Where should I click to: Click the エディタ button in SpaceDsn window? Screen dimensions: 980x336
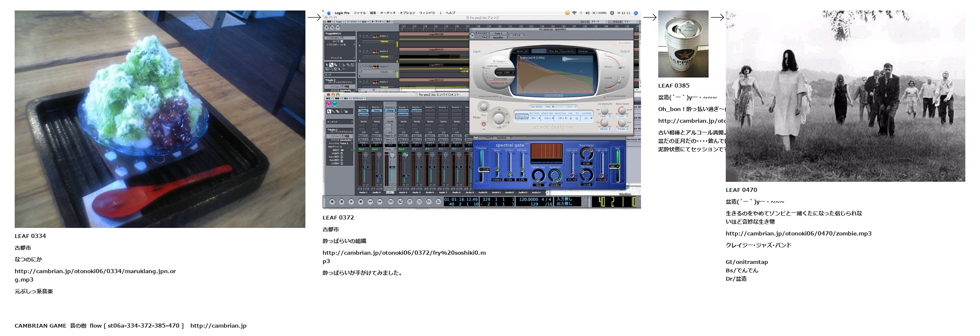click(x=516, y=35)
